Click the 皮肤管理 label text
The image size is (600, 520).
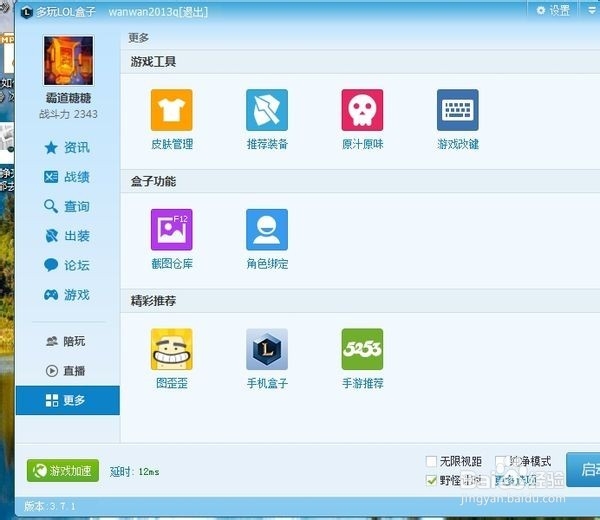172,144
